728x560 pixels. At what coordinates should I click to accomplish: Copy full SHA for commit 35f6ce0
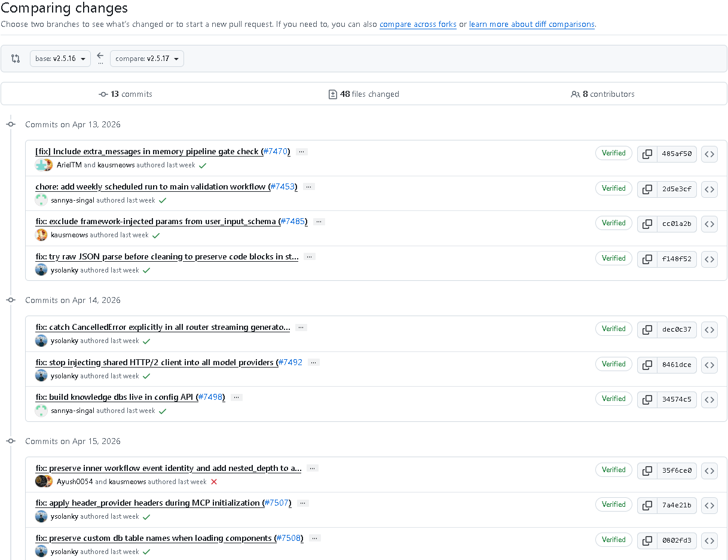[647, 470]
